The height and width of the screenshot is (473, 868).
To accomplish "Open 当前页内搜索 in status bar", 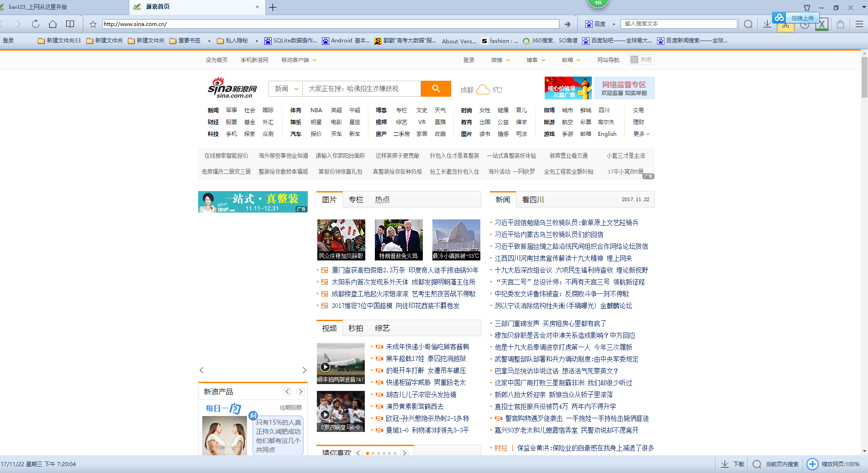I will 776,464.
